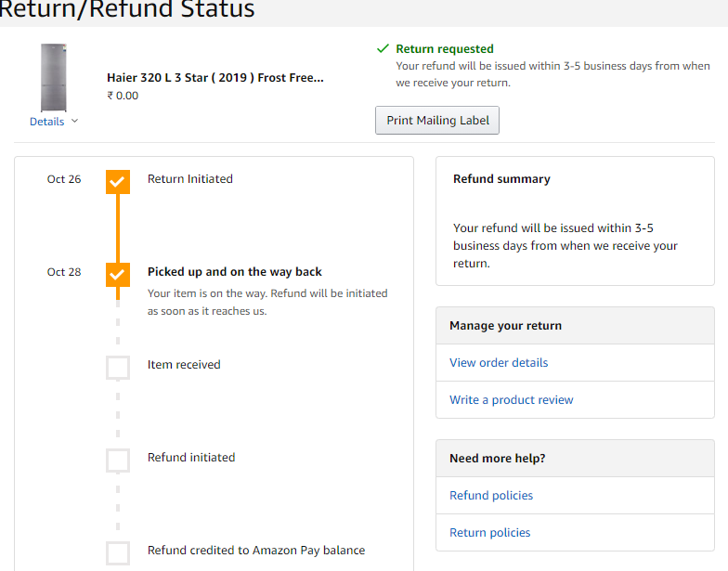
Task: Click the green Return requested check icon
Action: tap(383, 48)
